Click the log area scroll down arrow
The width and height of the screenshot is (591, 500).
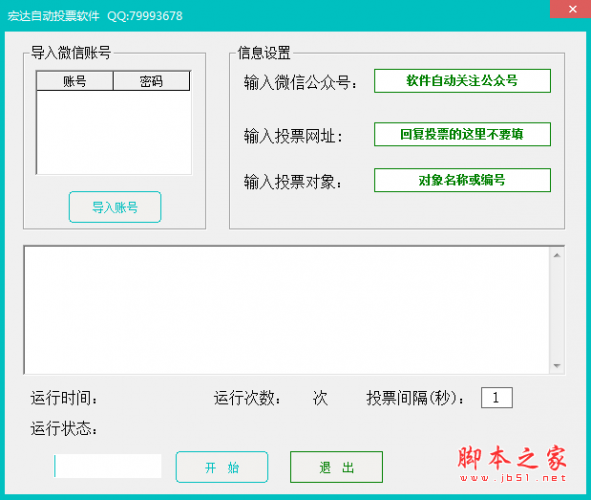click(557, 365)
